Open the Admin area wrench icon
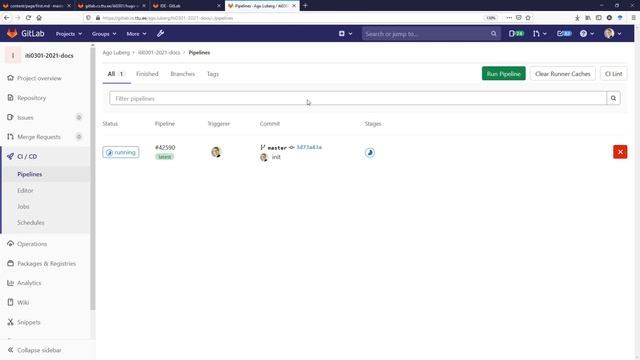 click(160, 33)
